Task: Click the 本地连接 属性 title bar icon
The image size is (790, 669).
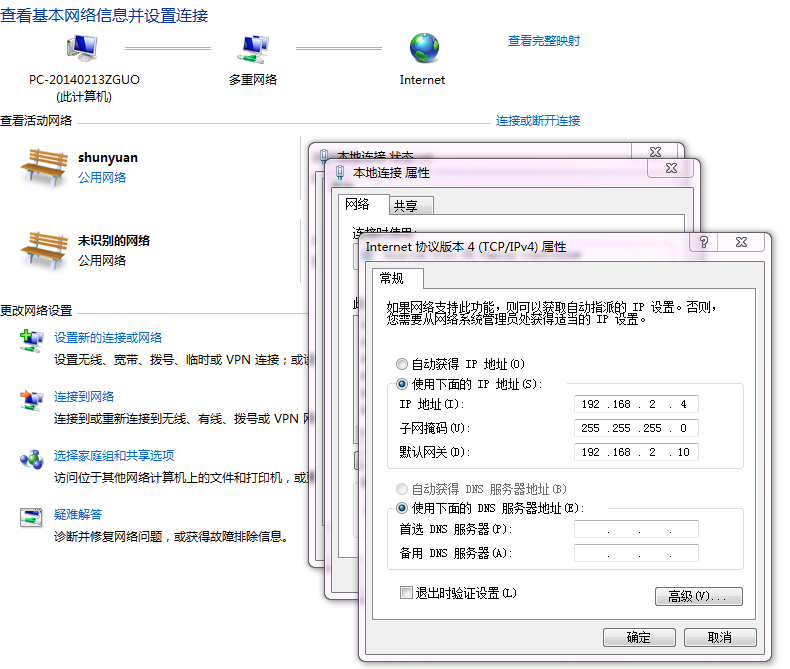Action: click(340, 173)
